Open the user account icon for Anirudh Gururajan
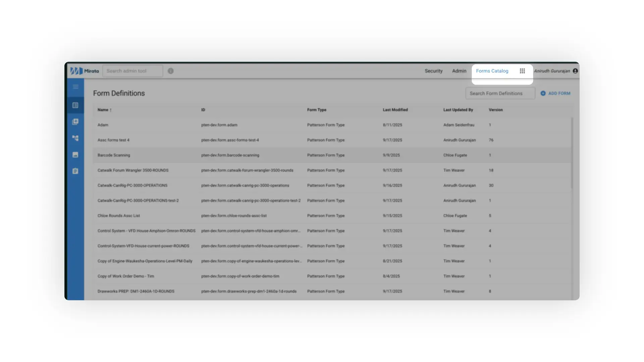The image size is (644, 362). click(575, 71)
